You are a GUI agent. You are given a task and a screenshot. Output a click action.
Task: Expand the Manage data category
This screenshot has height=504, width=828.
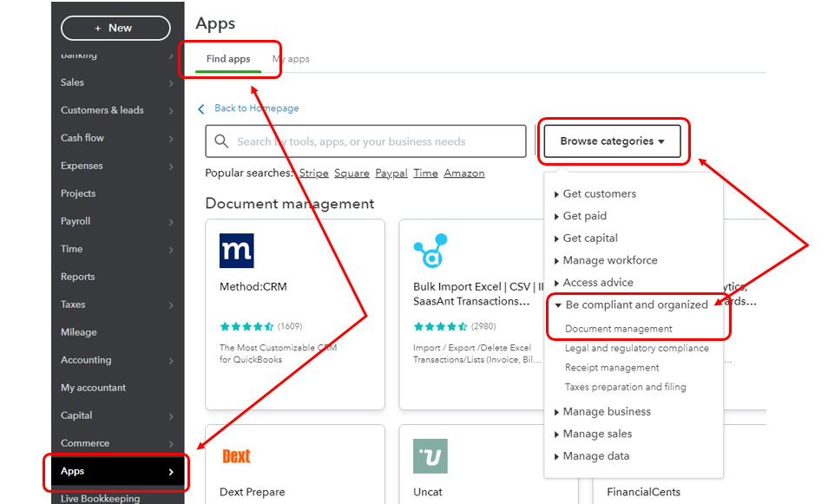595,456
